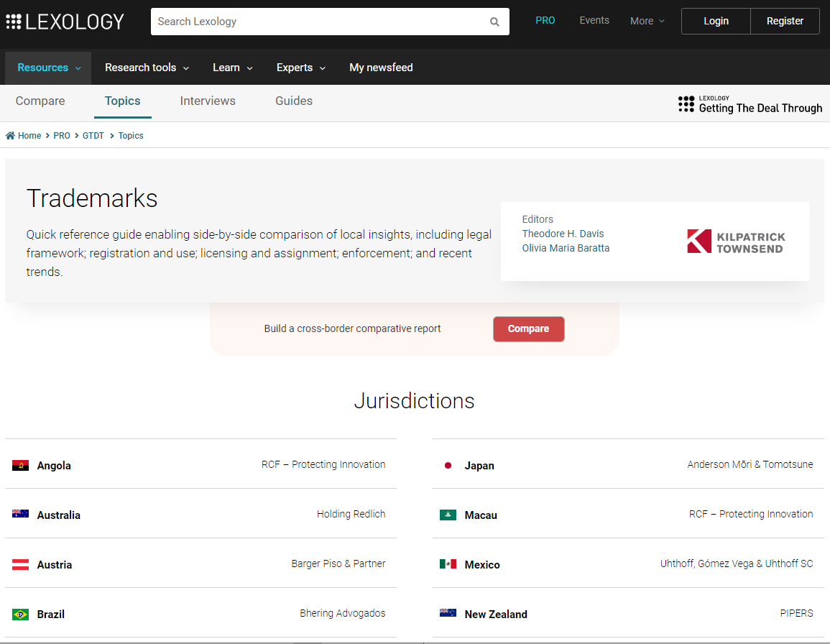830x644 pixels.
Task: Click Uhthoff, Gómez Vega & Uhthoff SC
Action: [737, 563]
